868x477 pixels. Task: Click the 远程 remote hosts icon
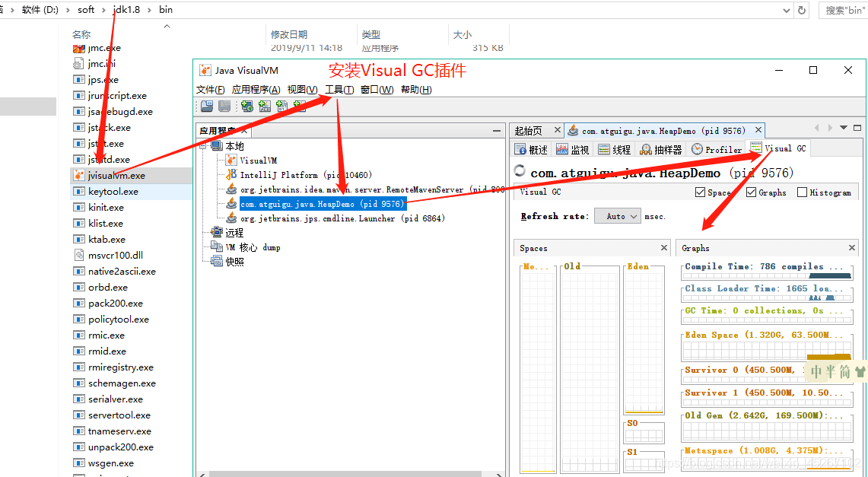(217, 232)
